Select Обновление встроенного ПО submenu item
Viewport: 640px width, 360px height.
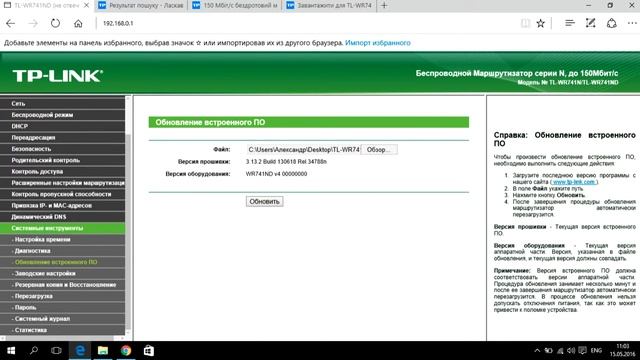tap(62, 262)
